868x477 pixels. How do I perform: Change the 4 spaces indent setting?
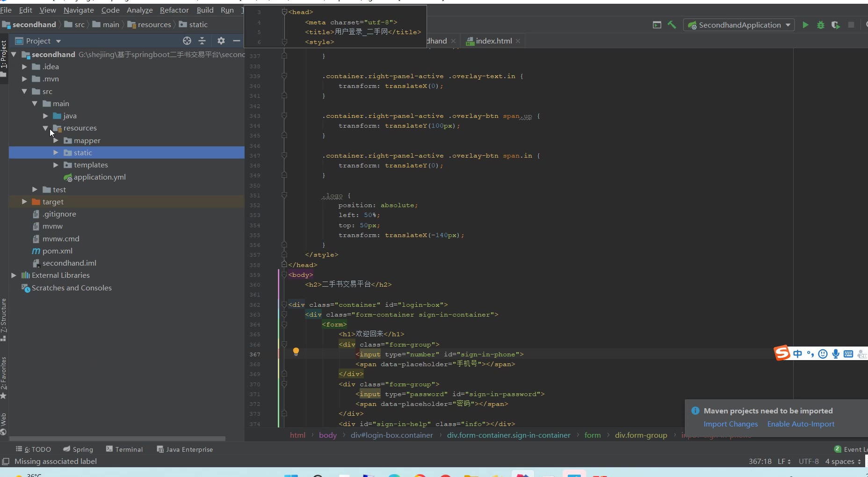pos(843,462)
